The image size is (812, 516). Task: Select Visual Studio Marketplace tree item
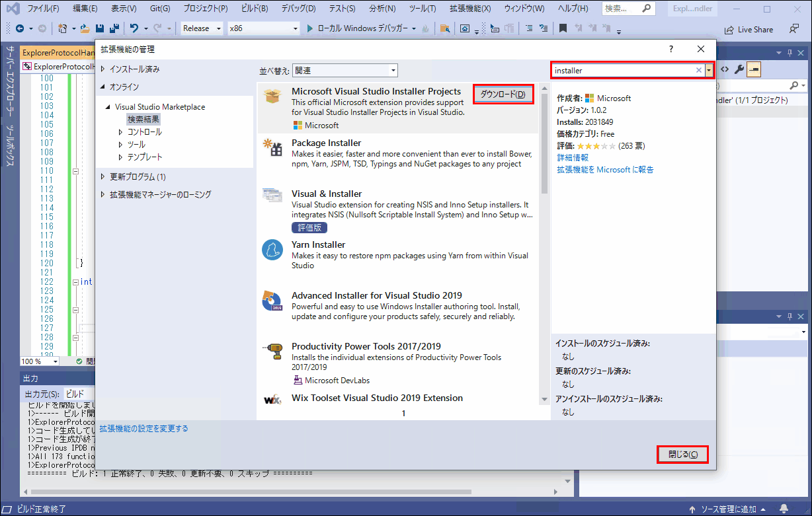(x=160, y=107)
